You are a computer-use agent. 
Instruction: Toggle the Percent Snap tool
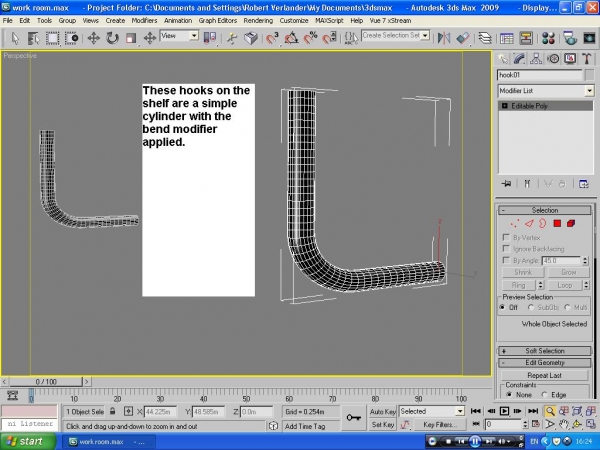click(x=310, y=38)
